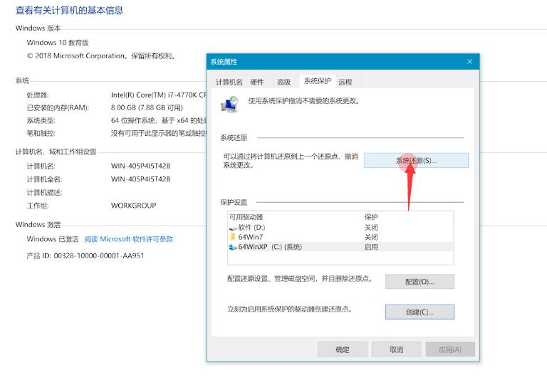The width and height of the screenshot is (547, 392).
Task: Click the 应用(A) button
Action: (450, 349)
